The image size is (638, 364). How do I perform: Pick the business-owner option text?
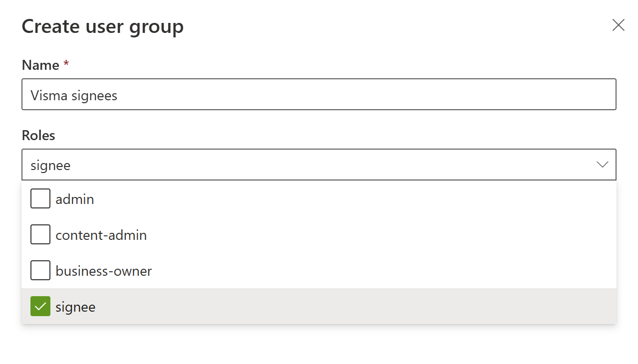tap(104, 271)
